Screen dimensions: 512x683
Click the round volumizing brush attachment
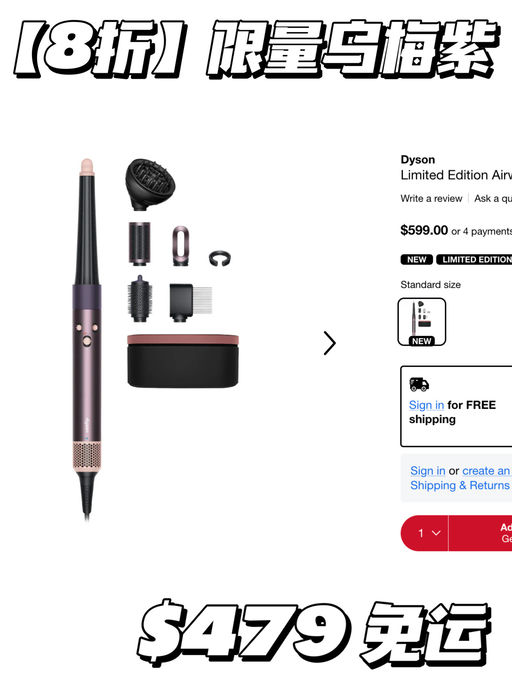[140, 299]
